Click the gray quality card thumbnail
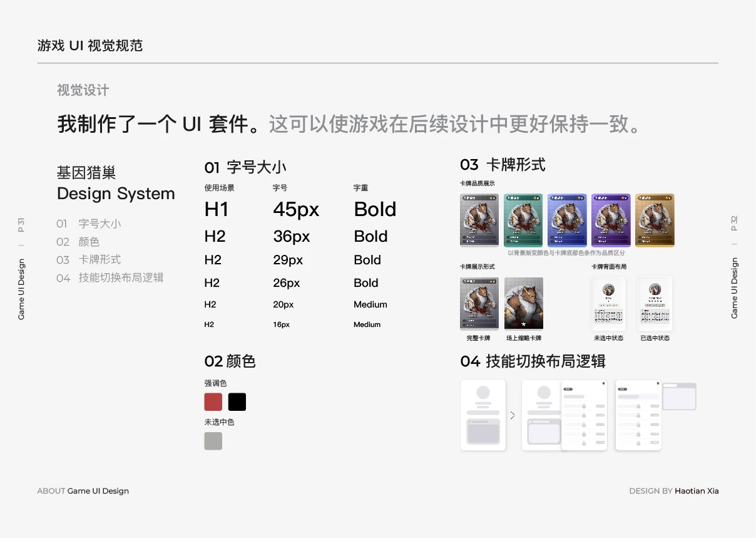The image size is (756, 538). tap(479, 220)
